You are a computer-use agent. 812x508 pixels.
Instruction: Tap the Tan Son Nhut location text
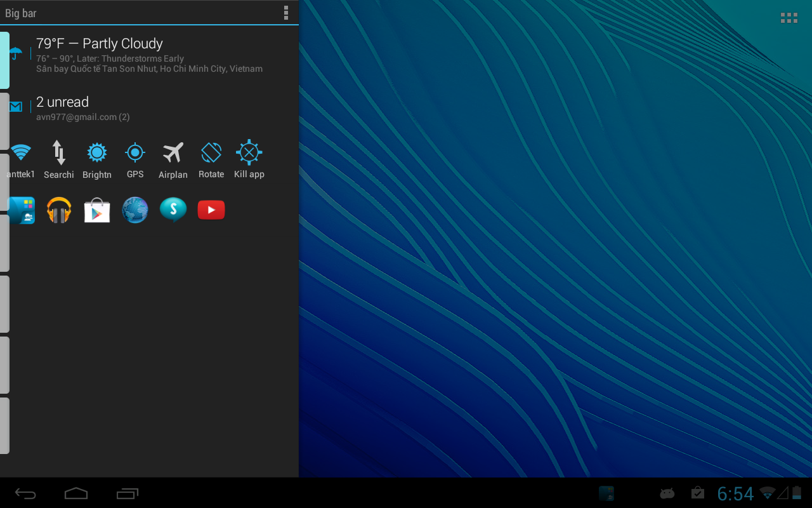[x=149, y=69]
